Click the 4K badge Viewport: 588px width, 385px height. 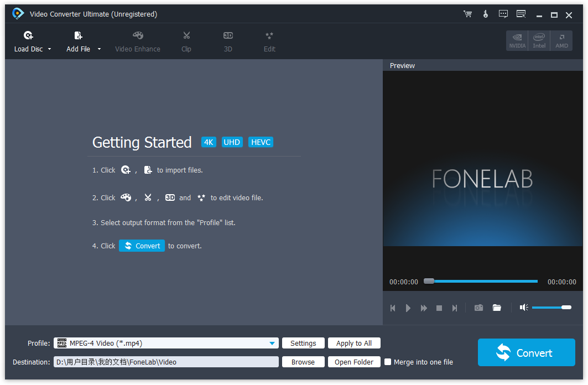209,142
